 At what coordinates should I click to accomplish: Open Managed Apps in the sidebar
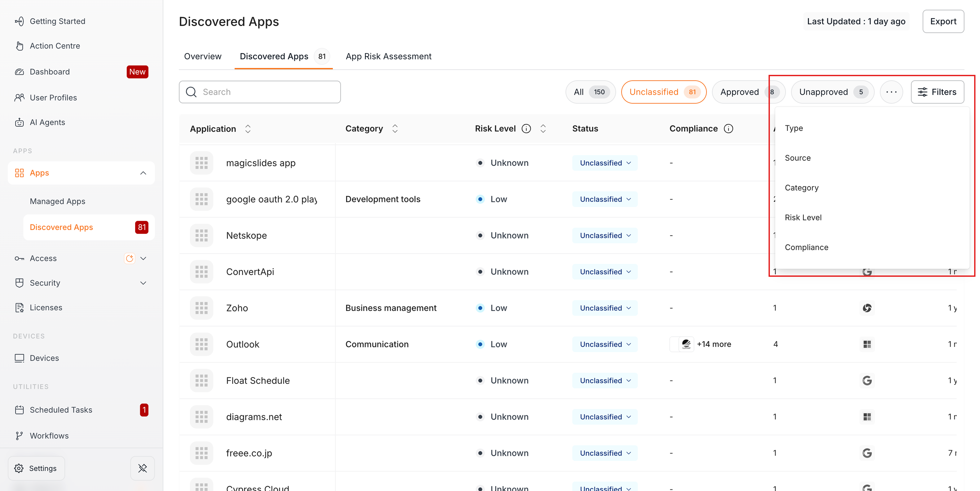(57, 202)
